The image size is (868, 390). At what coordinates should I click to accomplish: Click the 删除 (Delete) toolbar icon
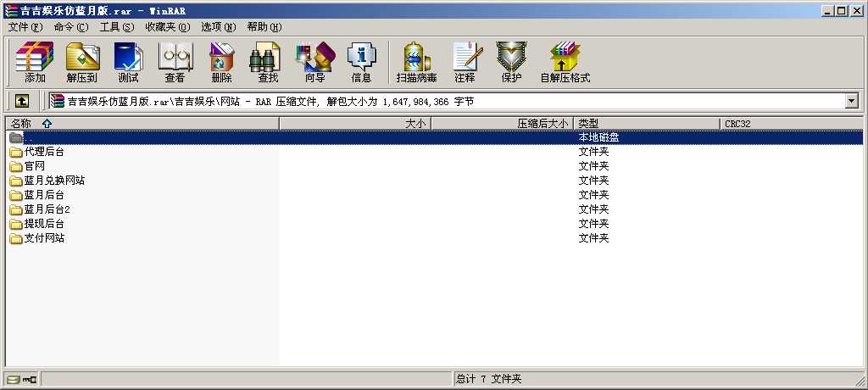point(221,62)
